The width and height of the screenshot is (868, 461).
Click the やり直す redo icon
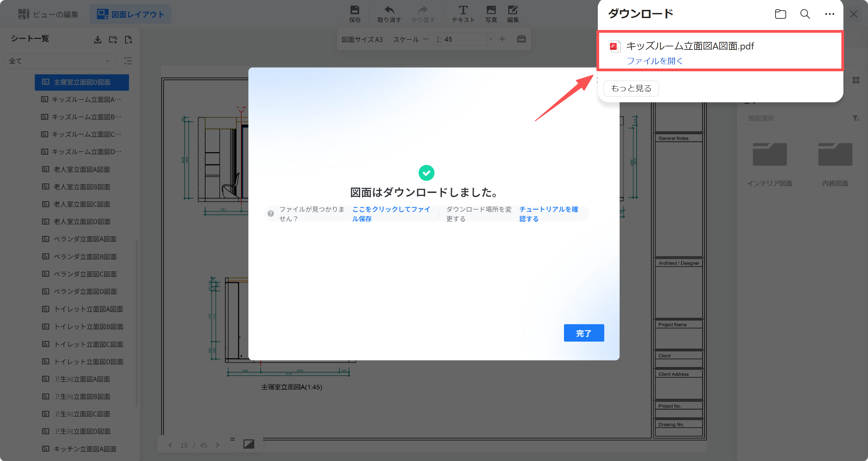click(423, 14)
